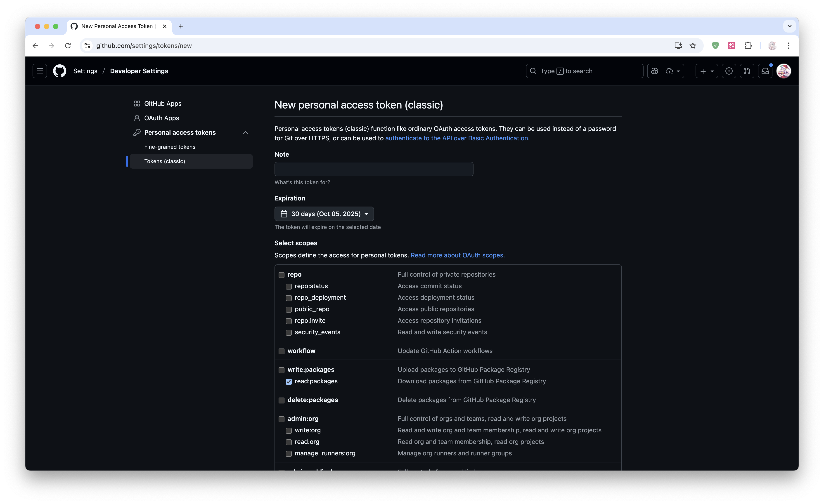
Task: Reload the page with refresh icon
Action: pyautogui.click(x=68, y=45)
